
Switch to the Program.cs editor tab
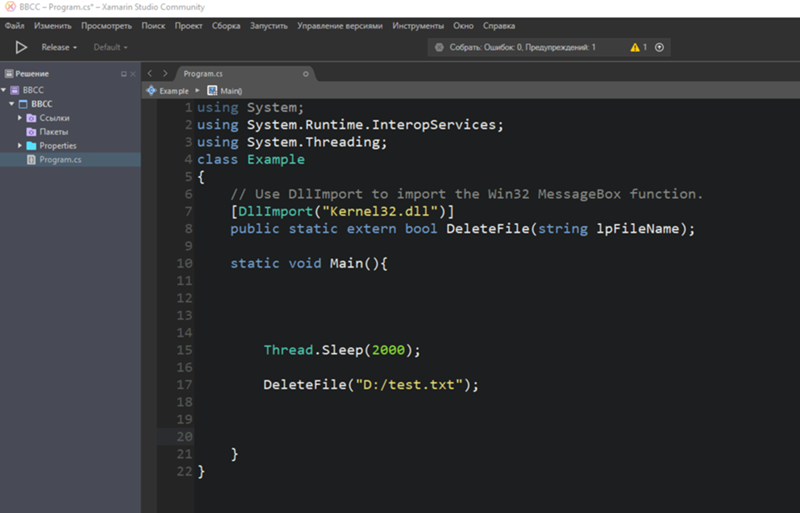click(x=203, y=74)
